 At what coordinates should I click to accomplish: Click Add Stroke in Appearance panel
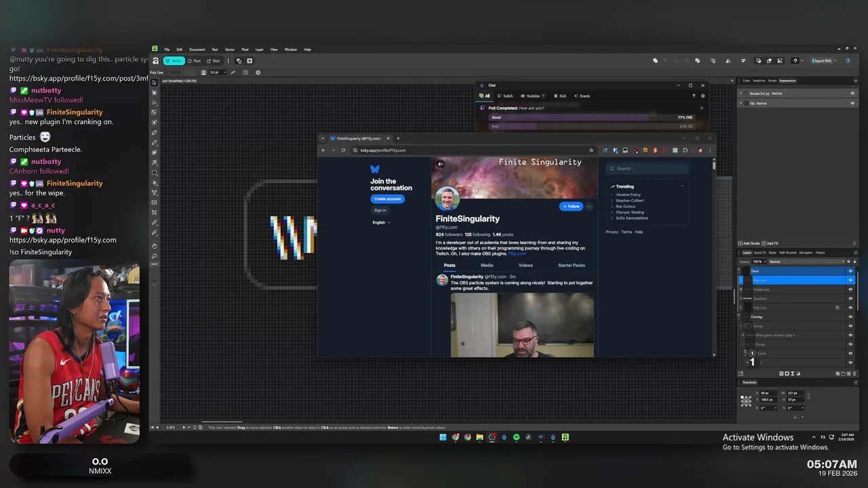click(749, 243)
